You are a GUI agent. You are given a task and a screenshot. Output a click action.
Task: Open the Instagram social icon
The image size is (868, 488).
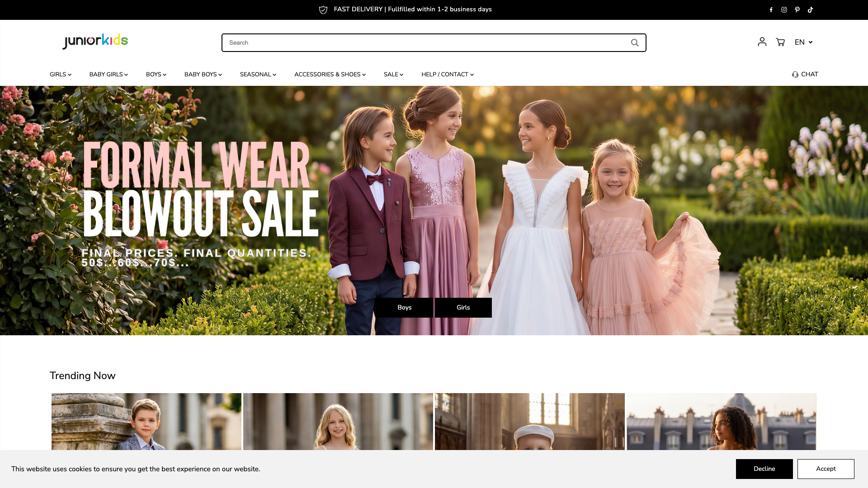point(784,10)
